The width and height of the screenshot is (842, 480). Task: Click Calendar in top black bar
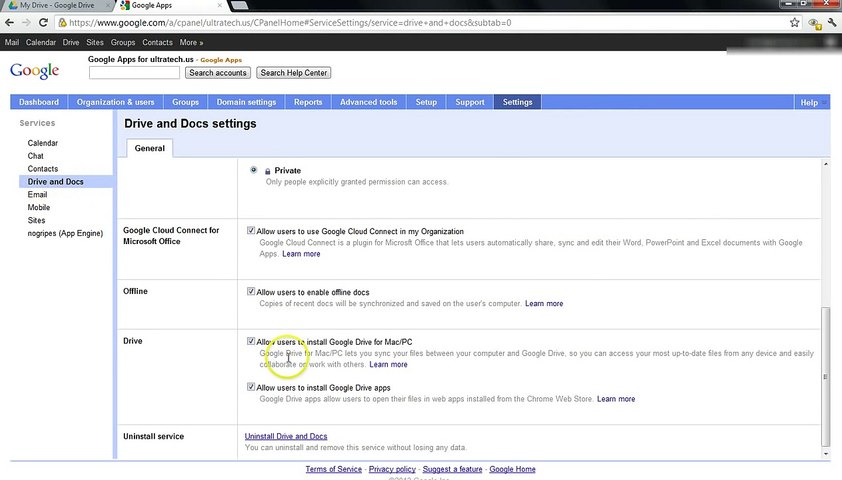[41, 42]
